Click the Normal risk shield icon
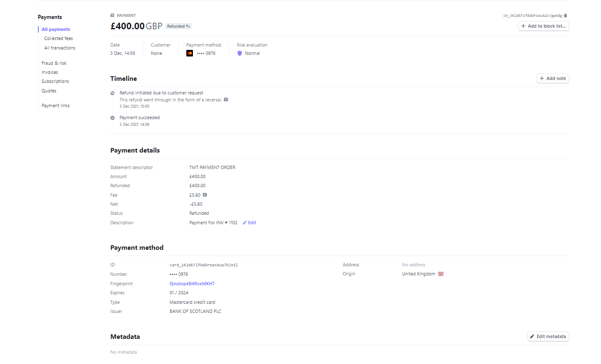This screenshot has height=364, width=601. pyautogui.click(x=239, y=53)
